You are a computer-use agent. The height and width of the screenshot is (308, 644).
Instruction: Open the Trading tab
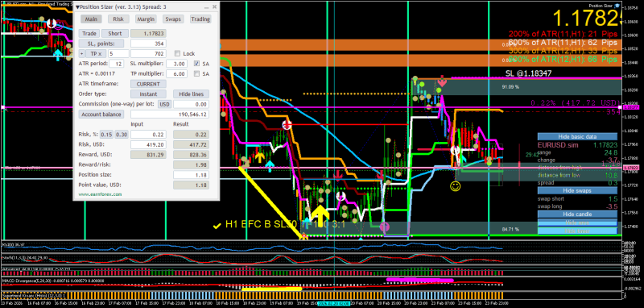pos(200,19)
